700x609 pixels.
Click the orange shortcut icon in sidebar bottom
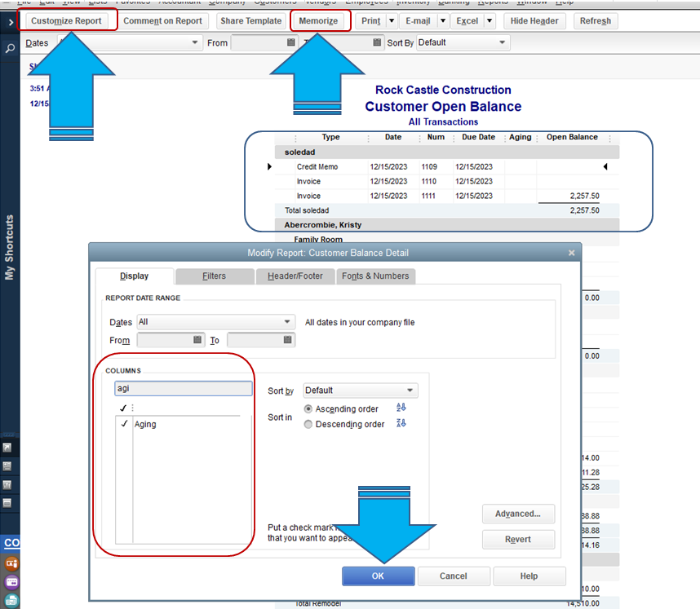coord(11,563)
